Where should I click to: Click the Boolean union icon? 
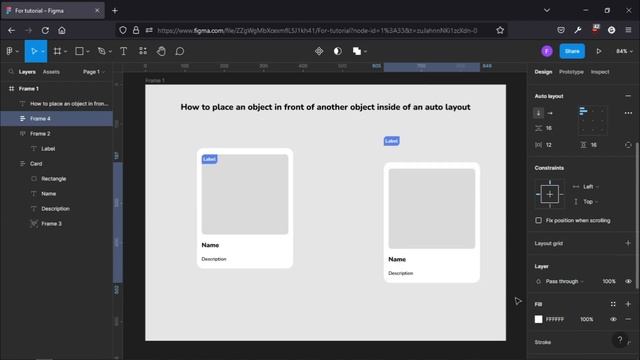357,51
